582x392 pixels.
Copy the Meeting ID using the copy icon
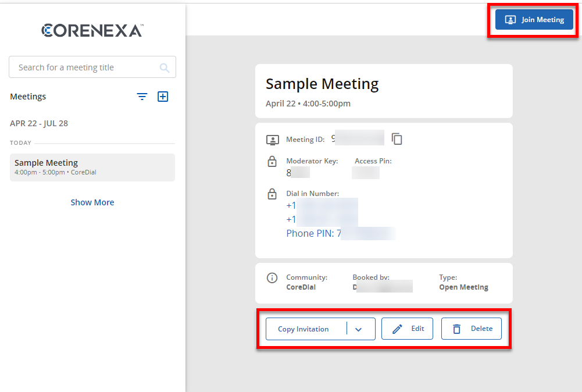point(397,139)
